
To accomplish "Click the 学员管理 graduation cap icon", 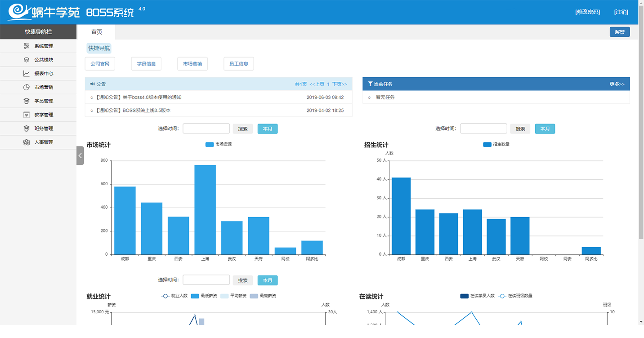I will point(27,101).
